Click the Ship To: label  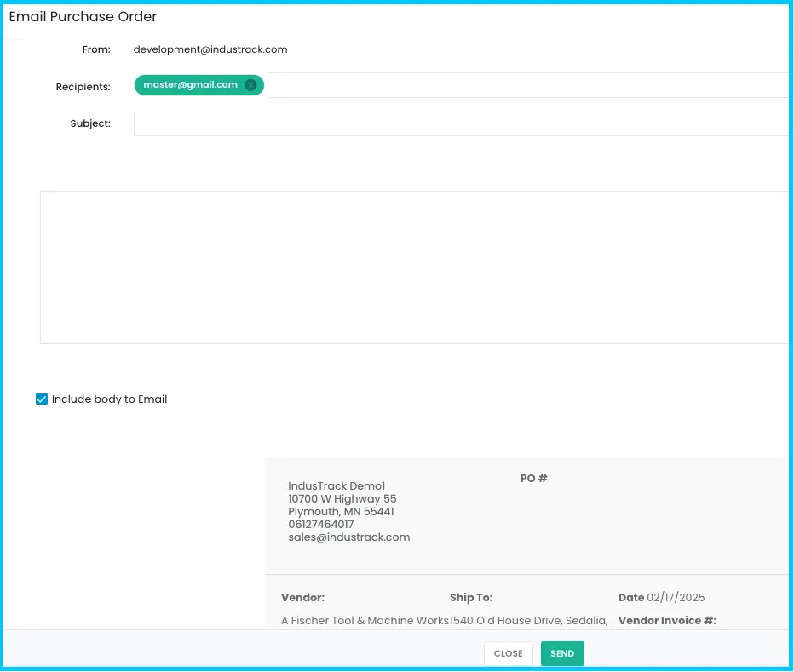point(471,598)
